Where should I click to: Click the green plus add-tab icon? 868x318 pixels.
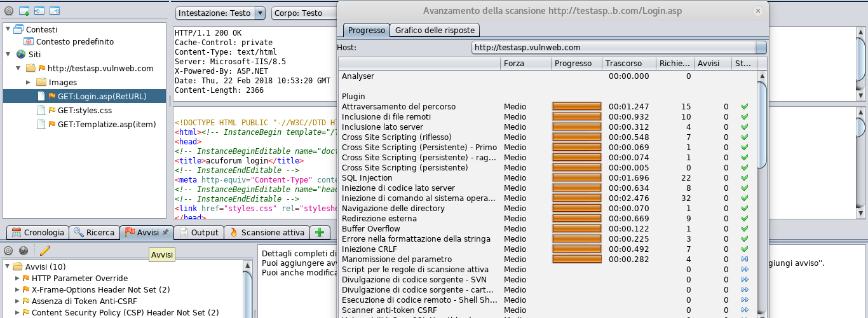[319, 232]
